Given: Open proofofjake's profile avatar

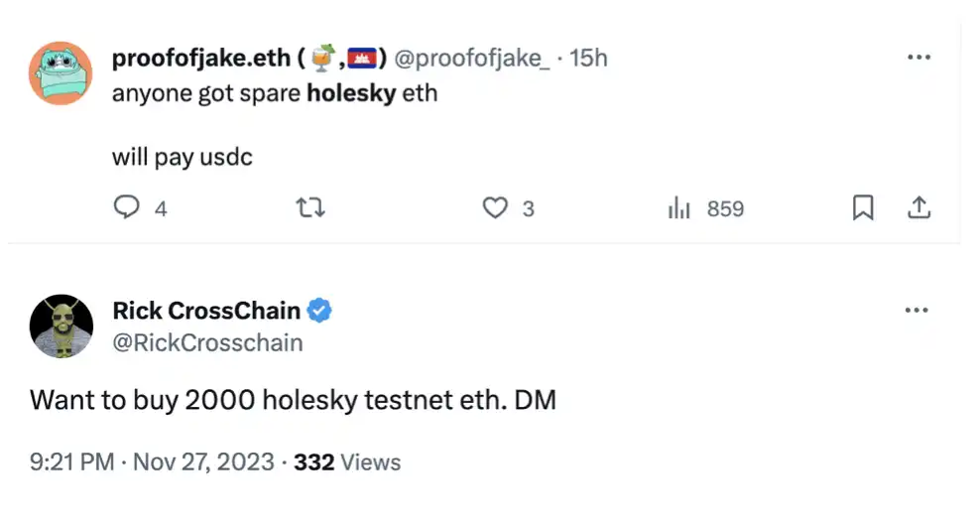Looking at the screenshot, I should (61, 73).
